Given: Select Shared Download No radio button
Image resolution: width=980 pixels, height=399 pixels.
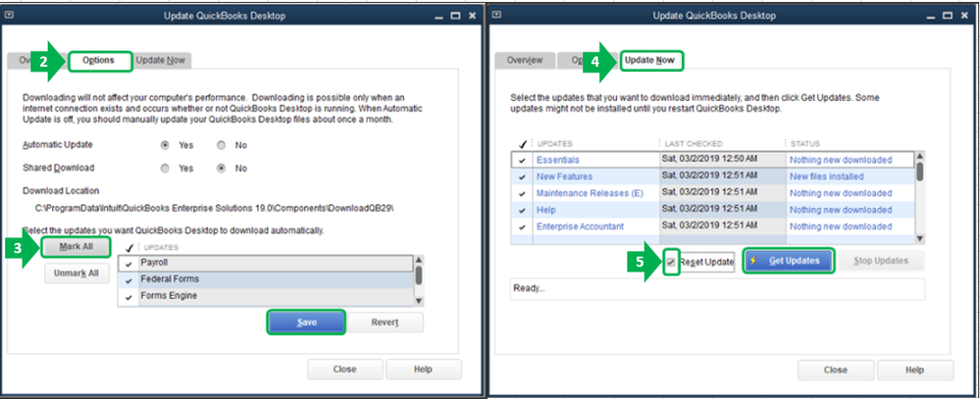Looking at the screenshot, I should point(222,169).
